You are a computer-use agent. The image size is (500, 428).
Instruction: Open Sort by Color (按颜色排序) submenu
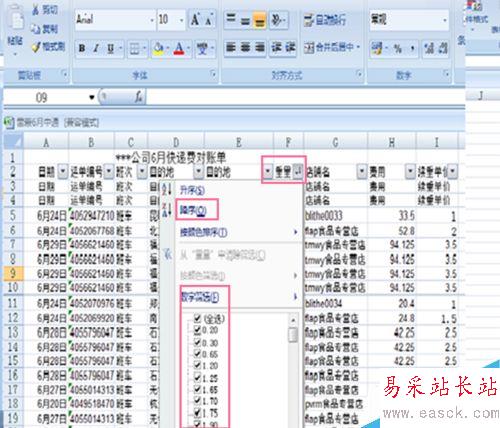[203, 232]
